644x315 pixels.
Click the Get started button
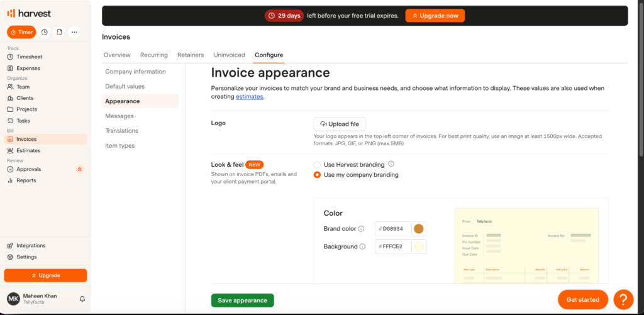tap(583, 299)
